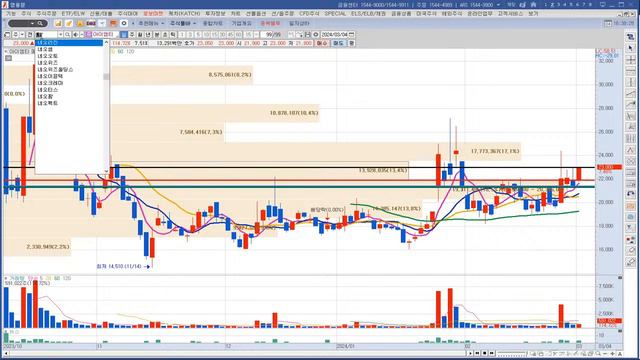The height and width of the screenshot is (360, 640).
Task: Click the 정 correction button next to 매도
Action: point(351,43)
